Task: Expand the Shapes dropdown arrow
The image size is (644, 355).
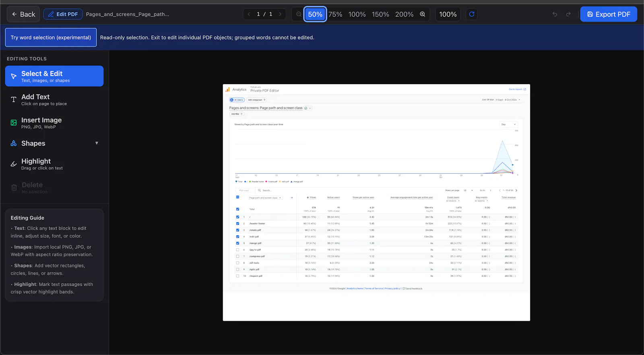Action: click(97, 143)
